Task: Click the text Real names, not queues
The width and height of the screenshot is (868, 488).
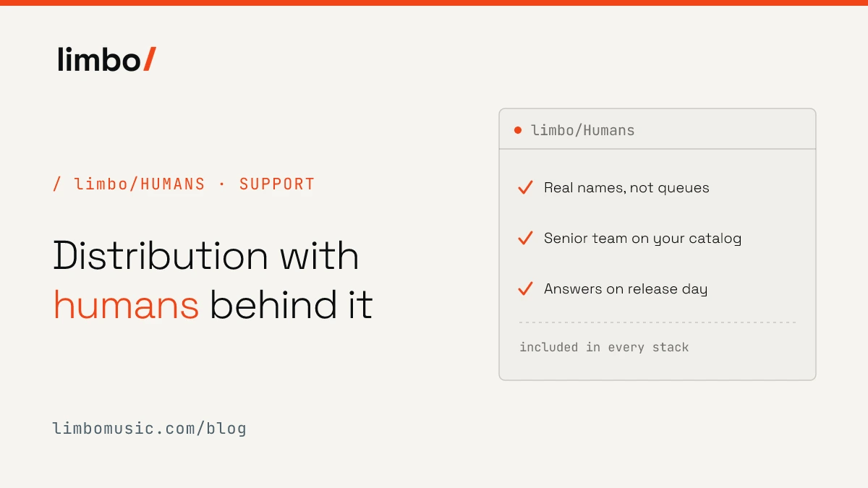Action: pyautogui.click(x=626, y=188)
